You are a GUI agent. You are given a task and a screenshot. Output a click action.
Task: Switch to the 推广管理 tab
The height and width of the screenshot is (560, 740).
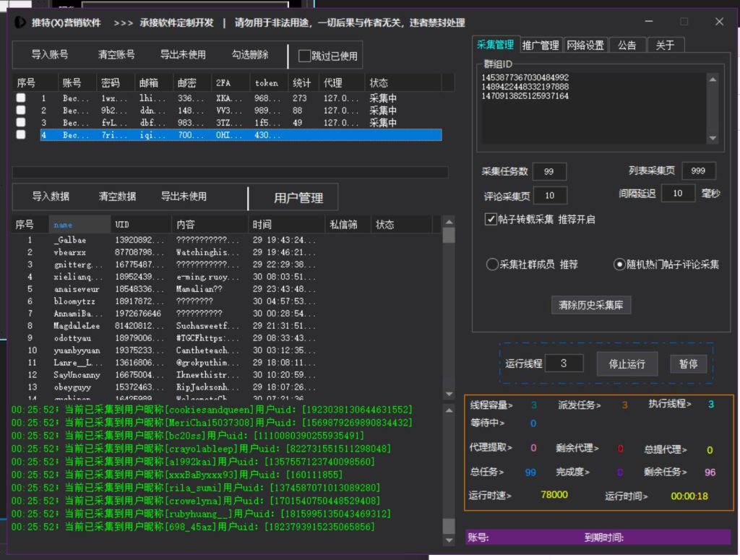click(540, 45)
